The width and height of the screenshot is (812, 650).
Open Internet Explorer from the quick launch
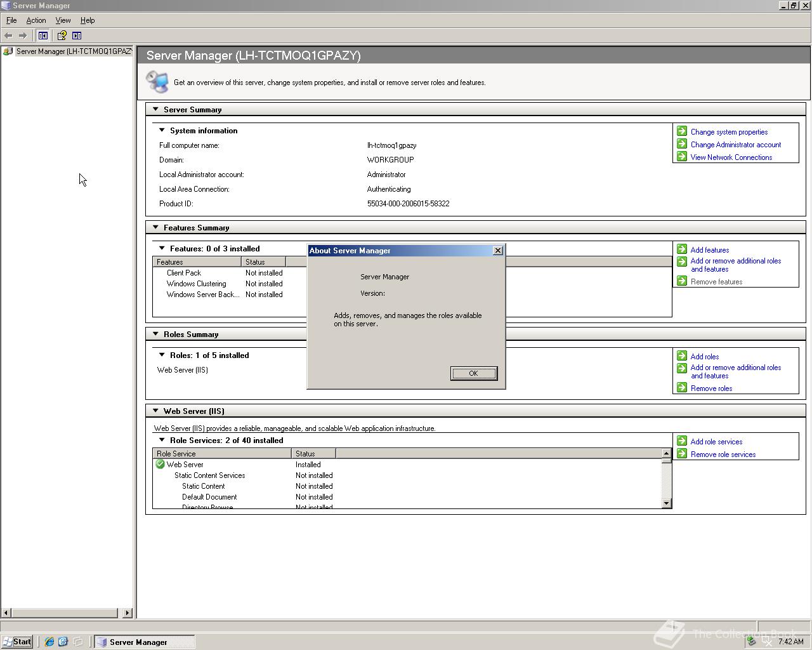click(49, 642)
